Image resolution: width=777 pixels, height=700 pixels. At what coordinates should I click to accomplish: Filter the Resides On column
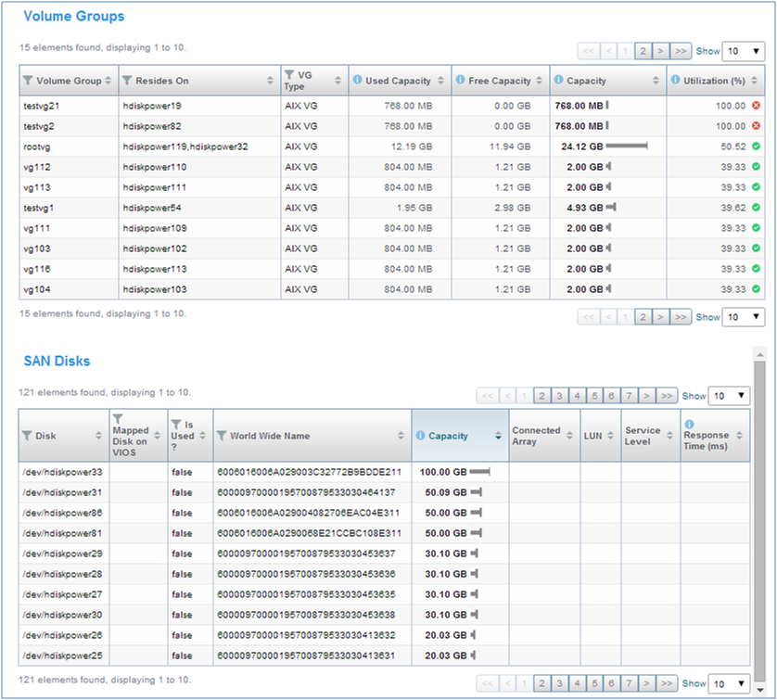click(127, 81)
